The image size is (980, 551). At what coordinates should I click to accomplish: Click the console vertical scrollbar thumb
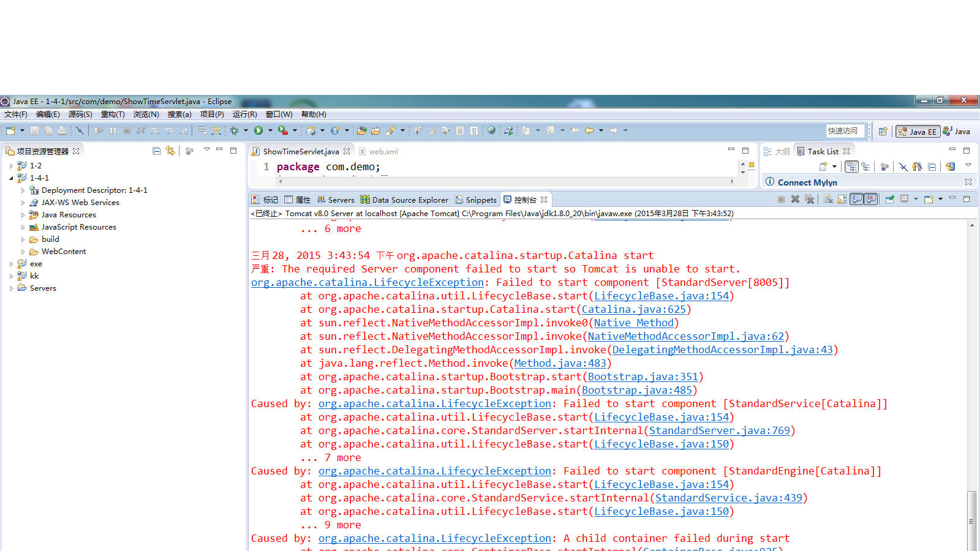pyautogui.click(x=972, y=521)
